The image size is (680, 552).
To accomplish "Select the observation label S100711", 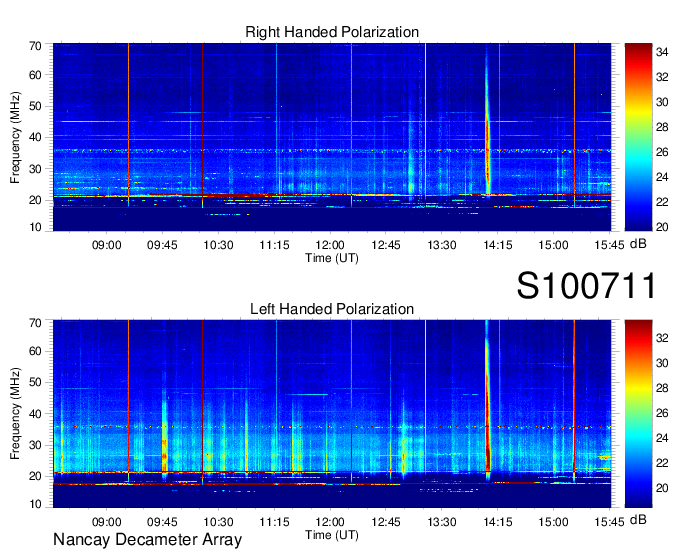I will pyautogui.click(x=586, y=286).
